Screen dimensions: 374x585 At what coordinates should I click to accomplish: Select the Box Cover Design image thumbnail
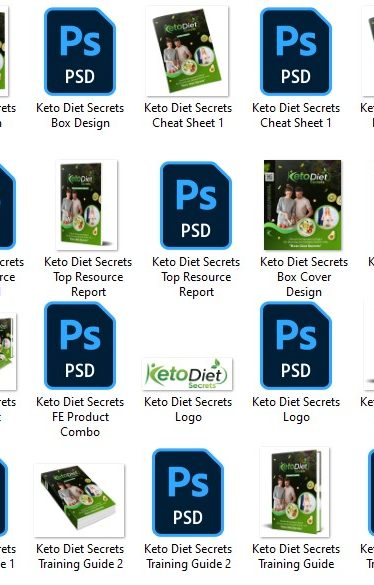point(303,205)
